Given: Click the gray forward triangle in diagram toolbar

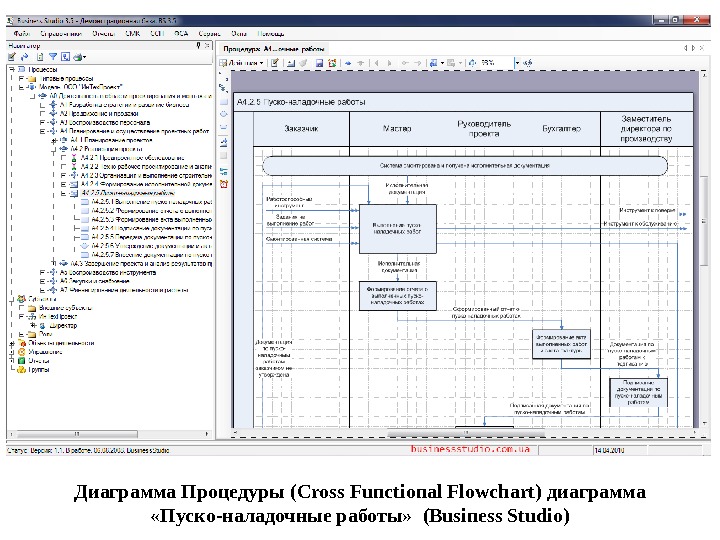Looking at the screenshot, I should (389, 63).
